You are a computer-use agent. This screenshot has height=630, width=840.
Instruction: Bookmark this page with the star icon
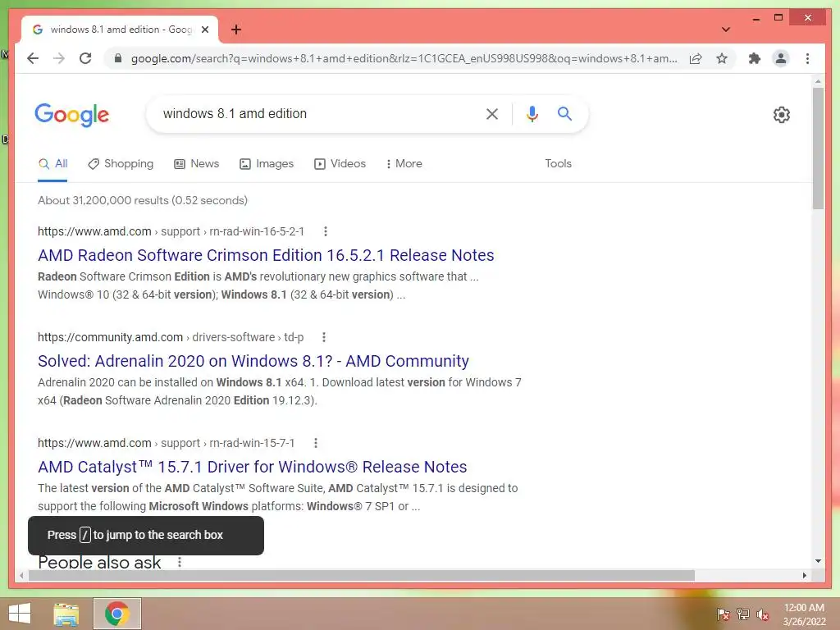(722, 58)
